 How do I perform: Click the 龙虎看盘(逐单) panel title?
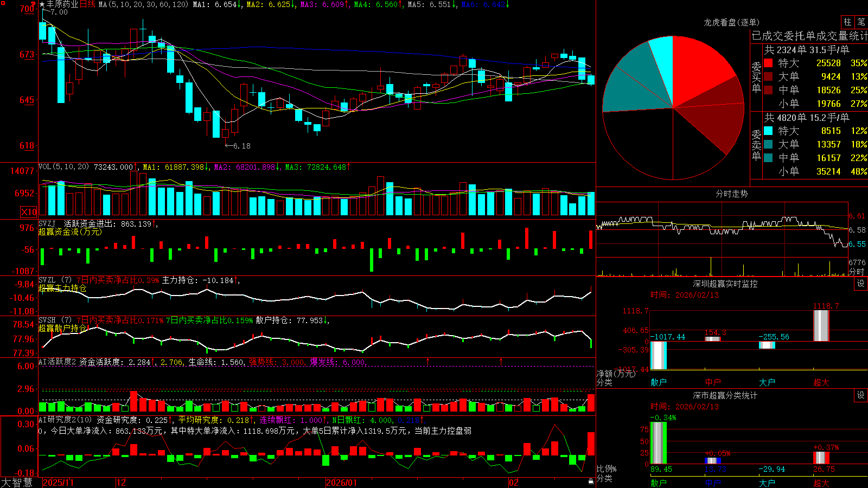[731, 22]
